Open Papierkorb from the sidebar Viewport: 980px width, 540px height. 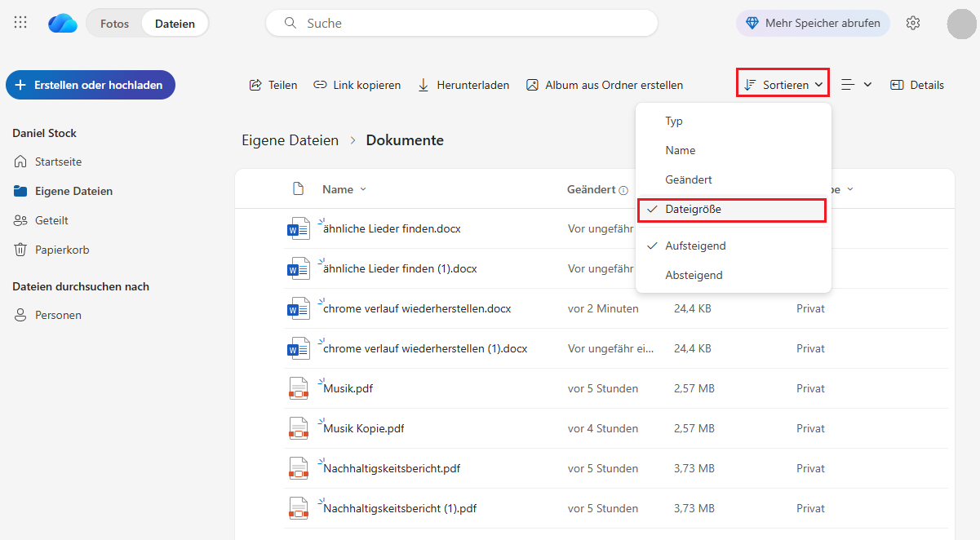[x=61, y=250]
